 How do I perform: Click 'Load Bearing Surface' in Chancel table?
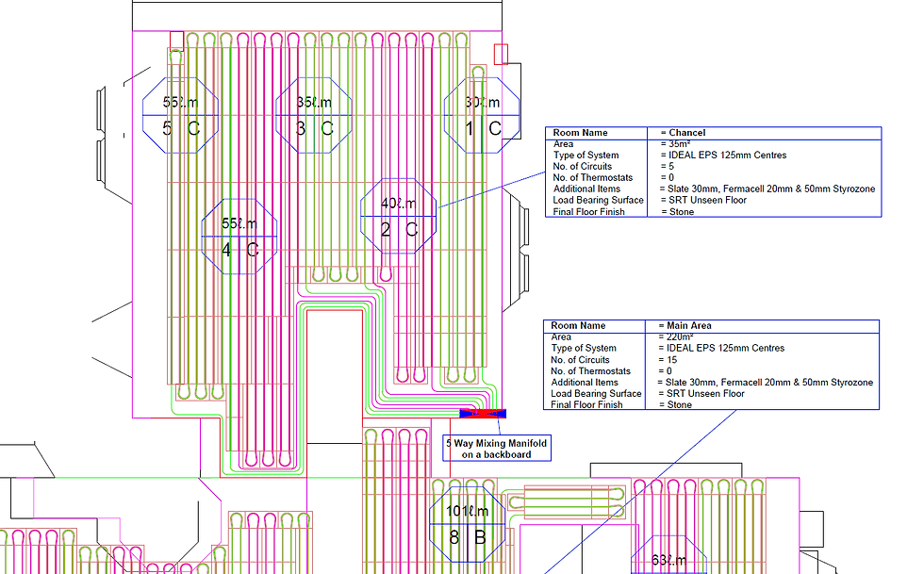598,200
